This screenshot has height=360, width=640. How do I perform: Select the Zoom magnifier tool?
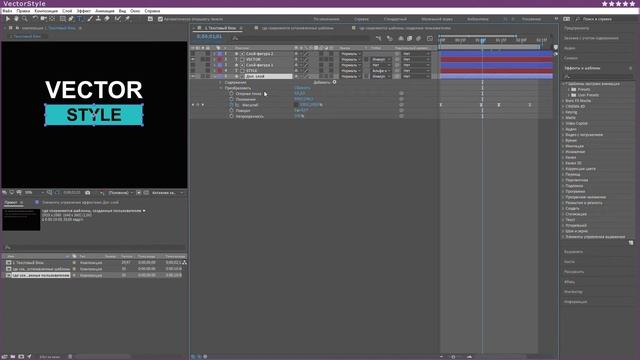(x=25, y=19)
